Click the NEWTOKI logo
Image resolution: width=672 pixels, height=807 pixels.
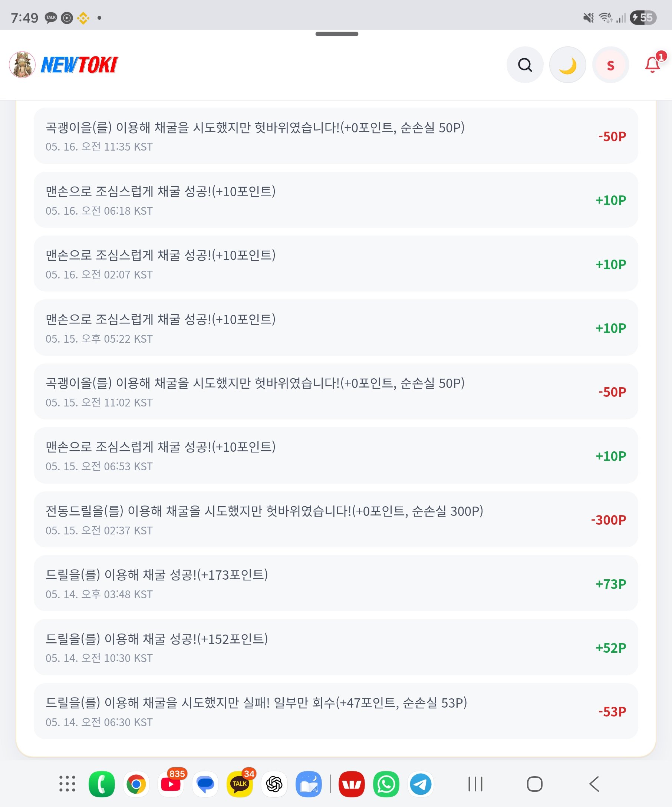click(79, 65)
